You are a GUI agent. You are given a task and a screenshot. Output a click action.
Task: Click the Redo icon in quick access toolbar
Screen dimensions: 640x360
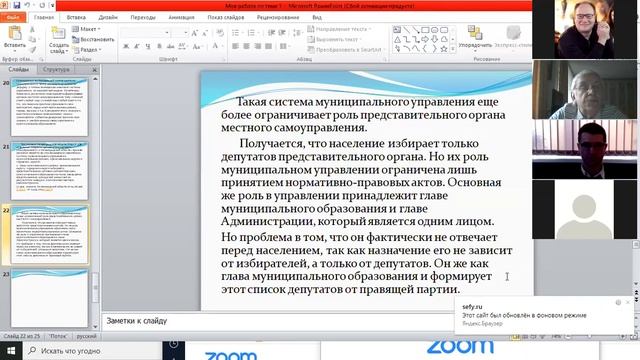(x=42, y=5)
